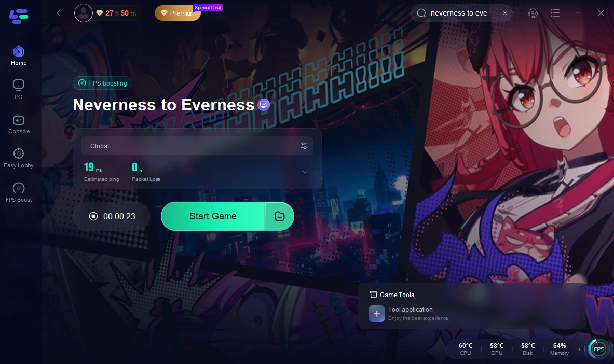This screenshot has width=614, height=364.
Task: Toggle the FPS boosting badge
Action: [103, 83]
